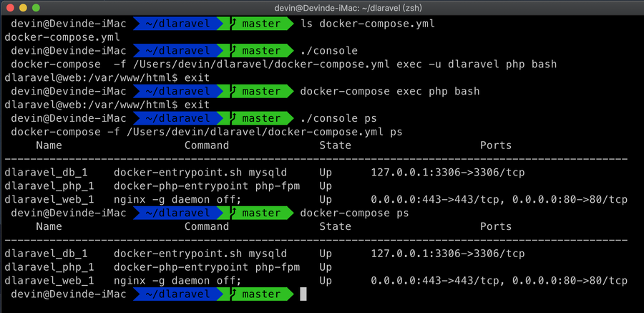Click the 'docker-compose -f ... docker-compose.yml ps' output line
This screenshot has width=644, height=313.
pyautogui.click(x=207, y=132)
